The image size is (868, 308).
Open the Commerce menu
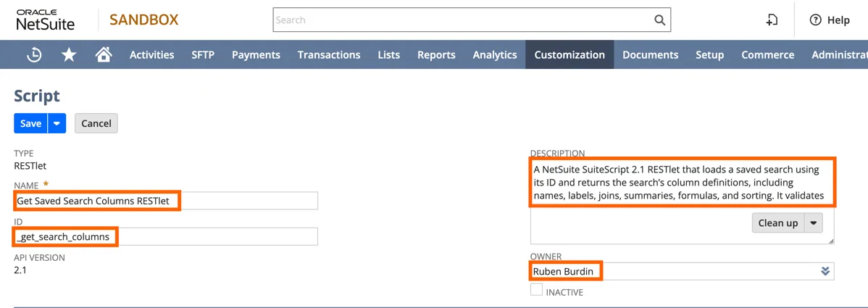(x=768, y=55)
